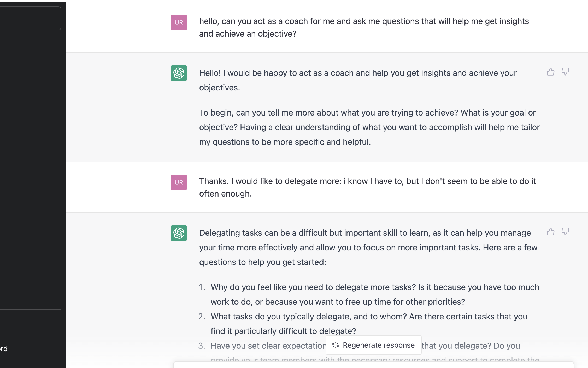The width and height of the screenshot is (588, 368).
Task: Dislike the "Hello! I would be happy" response
Action: tap(565, 72)
